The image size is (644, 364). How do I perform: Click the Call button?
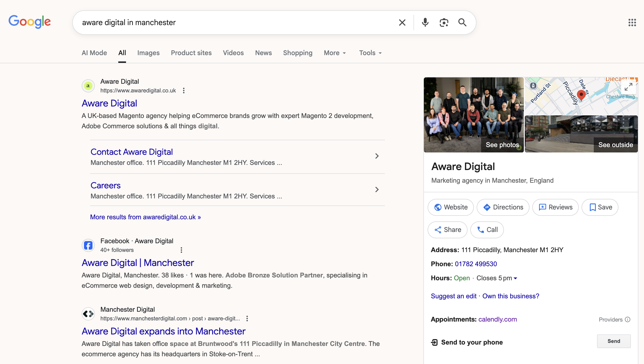click(x=487, y=230)
